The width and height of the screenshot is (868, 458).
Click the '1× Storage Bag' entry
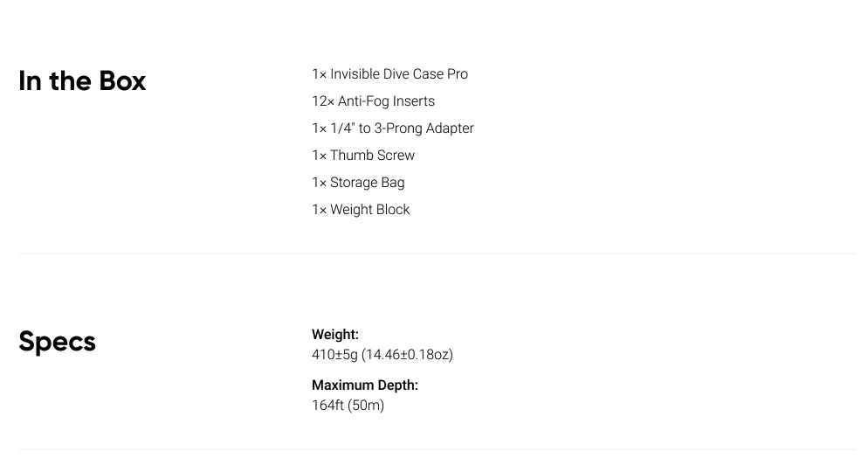coord(358,183)
